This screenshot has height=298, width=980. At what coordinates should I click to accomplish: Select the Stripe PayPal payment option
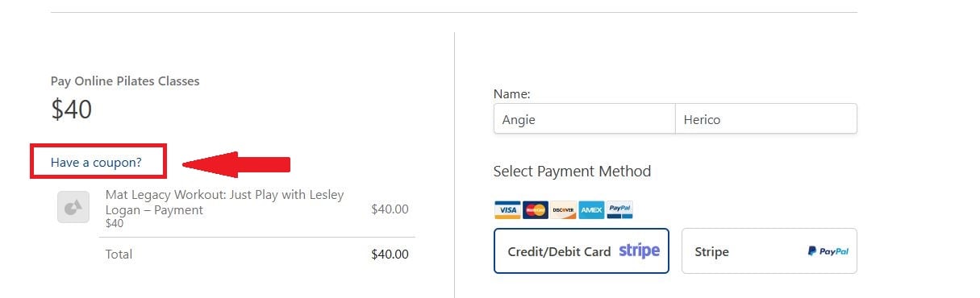pos(769,251)
